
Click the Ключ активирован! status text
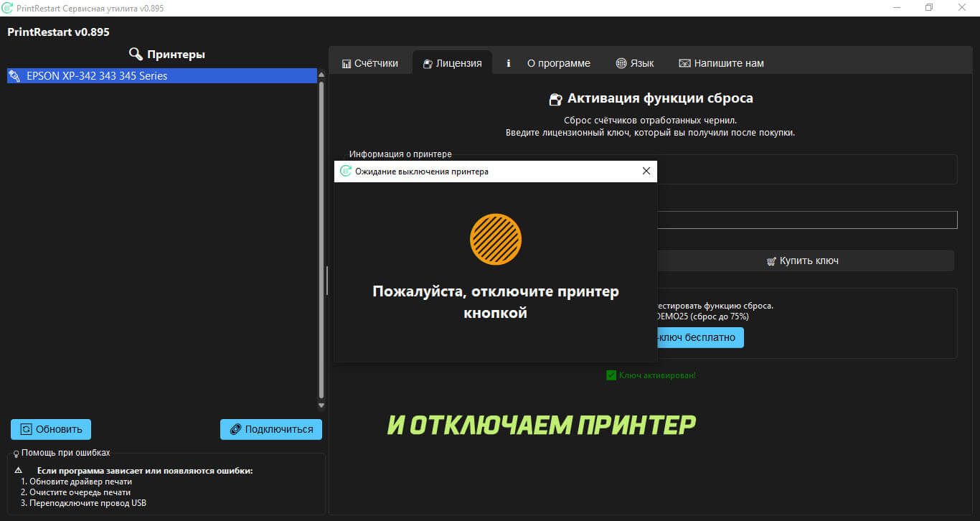click(x=657, y=375)
